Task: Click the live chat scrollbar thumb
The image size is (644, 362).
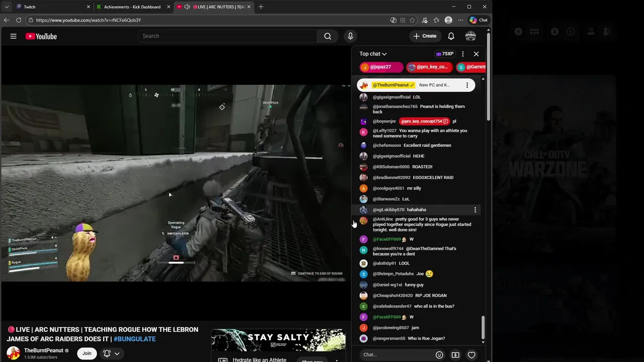Action: pyautogui.click(x=483, y=328)
